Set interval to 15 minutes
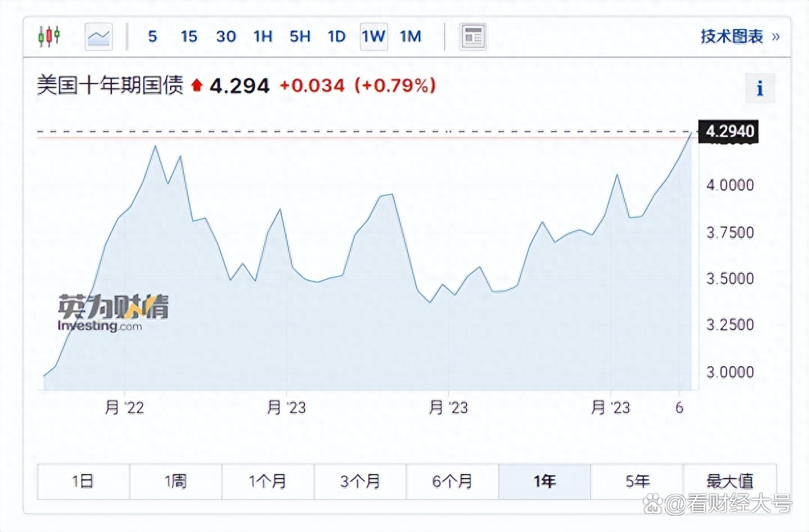 [189, 36]
